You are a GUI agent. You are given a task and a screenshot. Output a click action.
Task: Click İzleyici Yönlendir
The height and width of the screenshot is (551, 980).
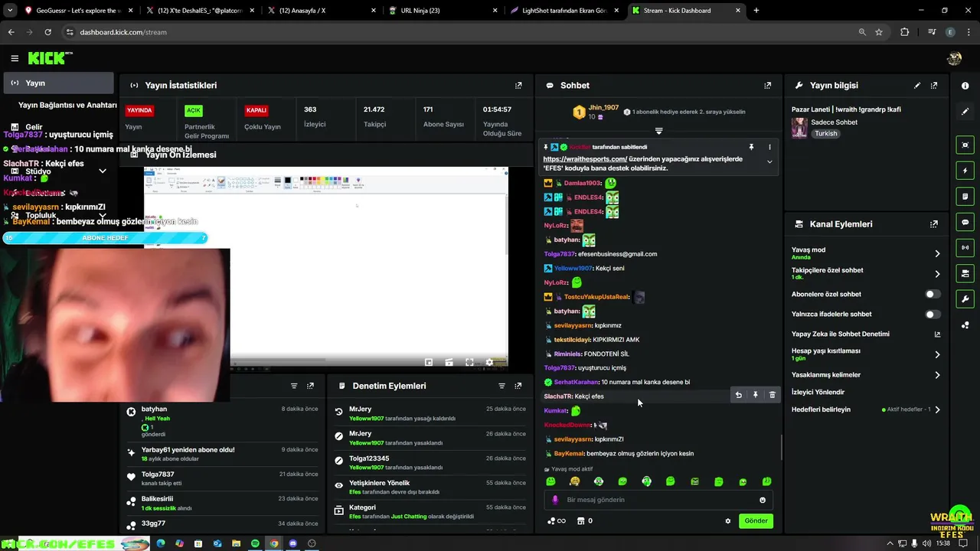(x=818, y=392)
